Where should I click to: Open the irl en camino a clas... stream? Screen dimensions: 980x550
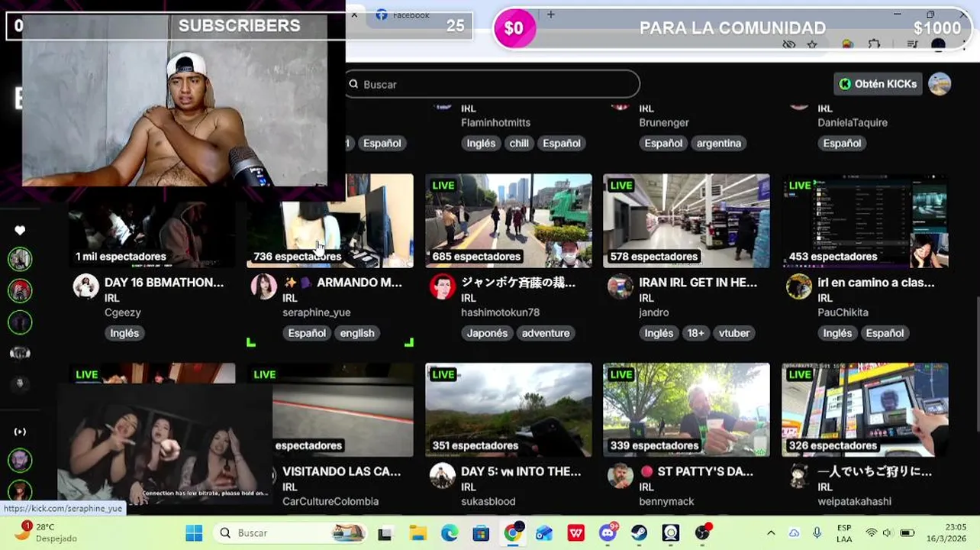click(x=875, y=283)
